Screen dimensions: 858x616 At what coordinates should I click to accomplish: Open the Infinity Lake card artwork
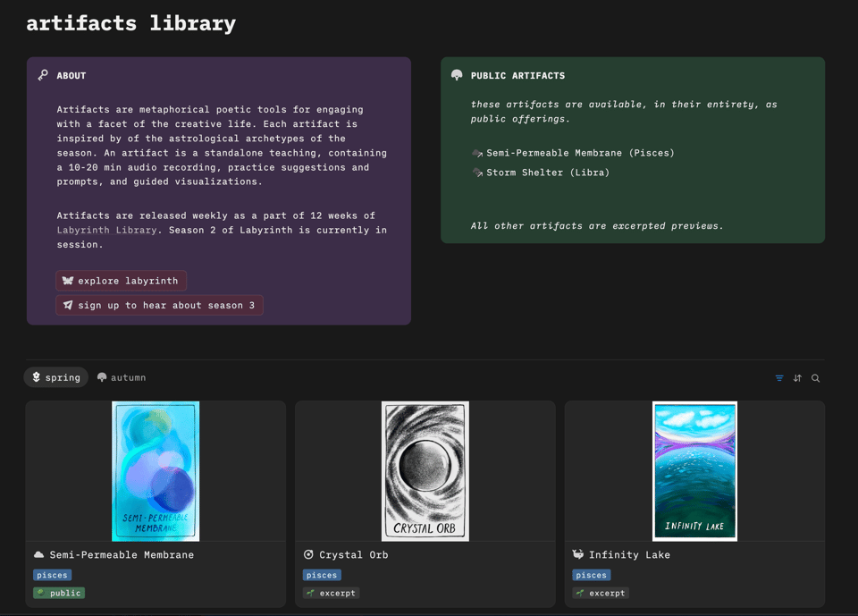coord(694,471)
